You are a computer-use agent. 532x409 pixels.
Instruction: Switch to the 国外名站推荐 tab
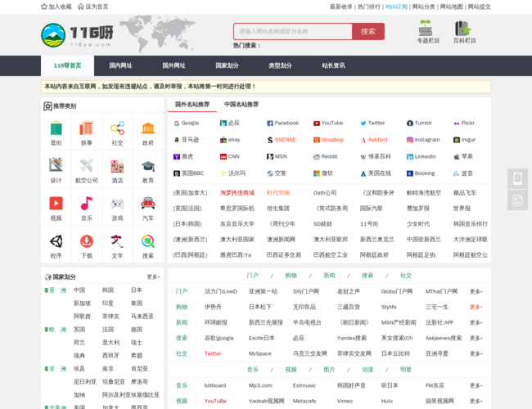(192, 105)
